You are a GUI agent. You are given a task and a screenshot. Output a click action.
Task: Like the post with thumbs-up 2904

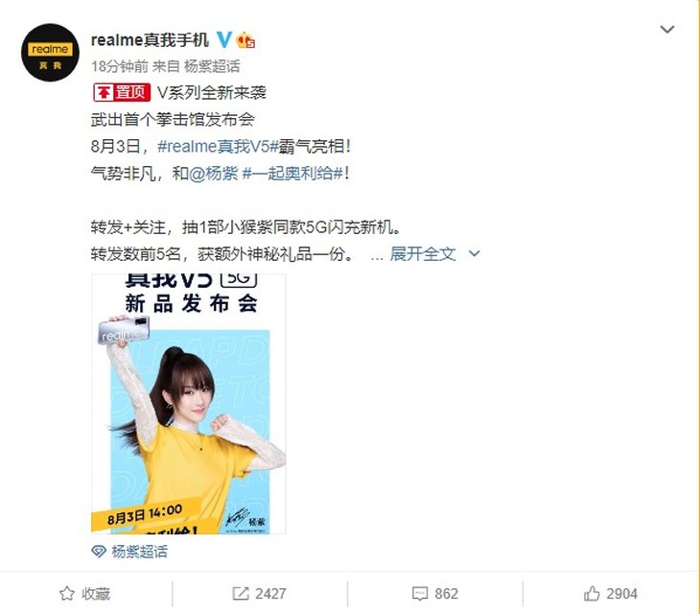[x=592, y=594]
